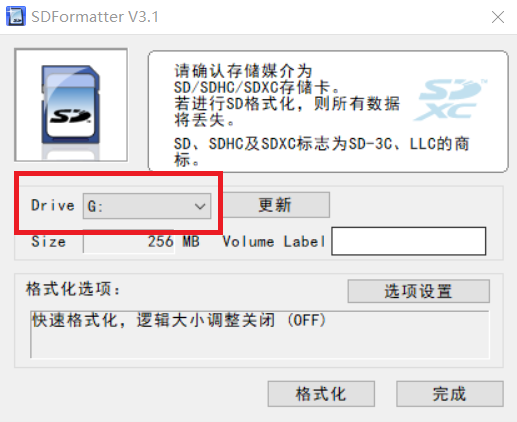Screen dimensions: 517x422
Task: Close the SDFormatter window
Action: (498, 17)
